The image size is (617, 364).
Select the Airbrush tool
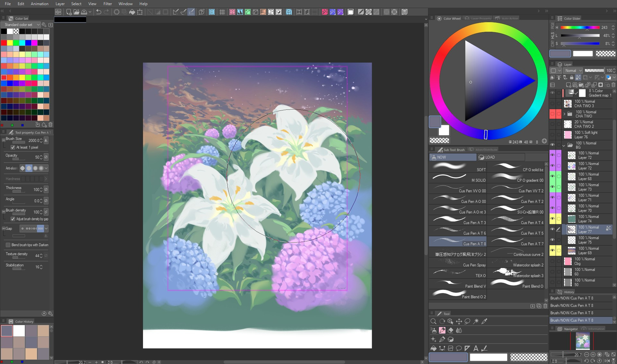[x=433, y=330]
